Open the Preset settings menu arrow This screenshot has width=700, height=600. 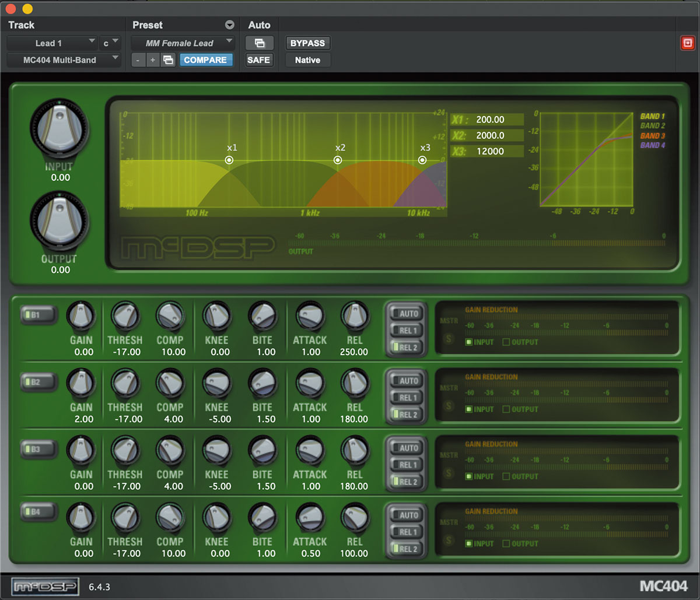229,25
